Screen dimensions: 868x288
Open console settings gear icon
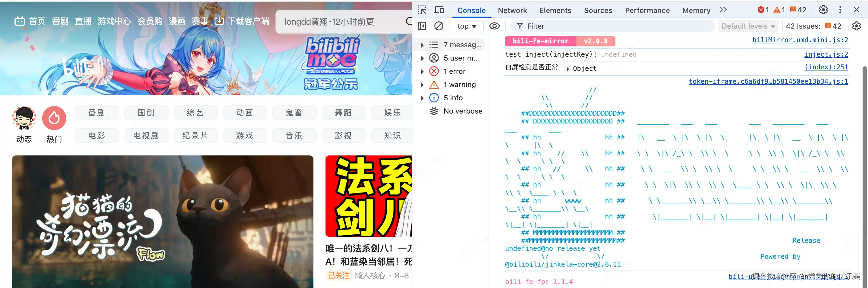click(x=856, y=26)
